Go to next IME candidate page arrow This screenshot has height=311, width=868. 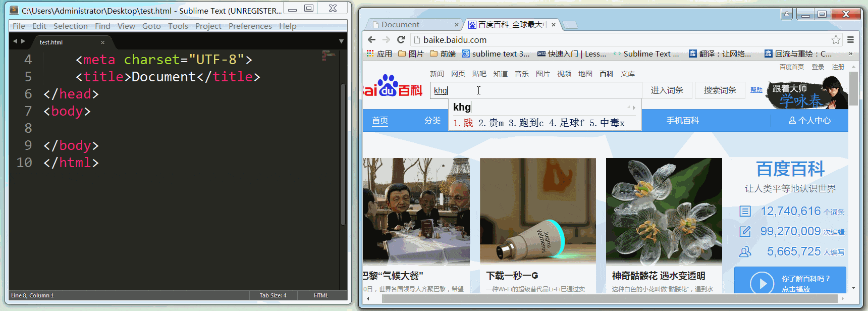pyautogui.click(x=634, y=108)
